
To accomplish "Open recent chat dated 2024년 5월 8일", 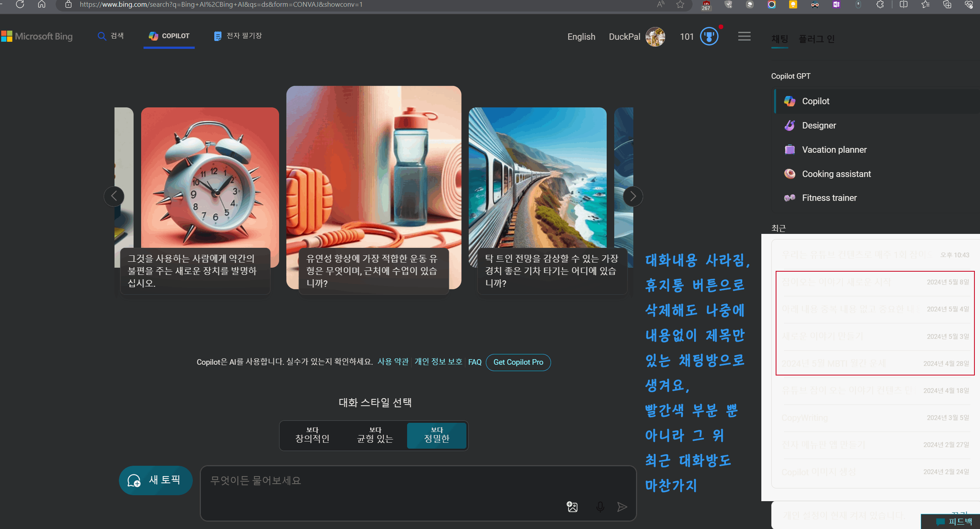I will (x=875, y=282).
